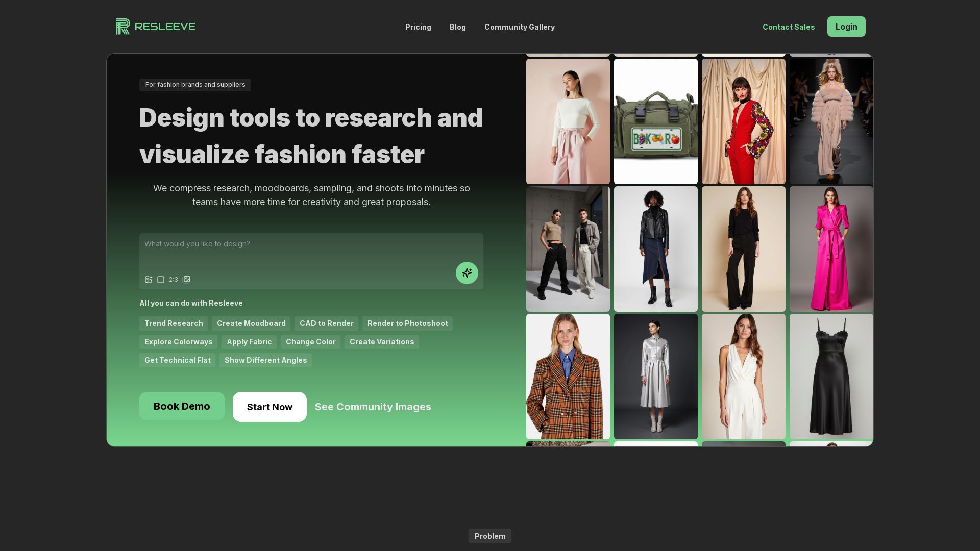Select the Trend Research chip
This screenshot has width=980, height=551.
pyautogui.click(x=174, y=323)
